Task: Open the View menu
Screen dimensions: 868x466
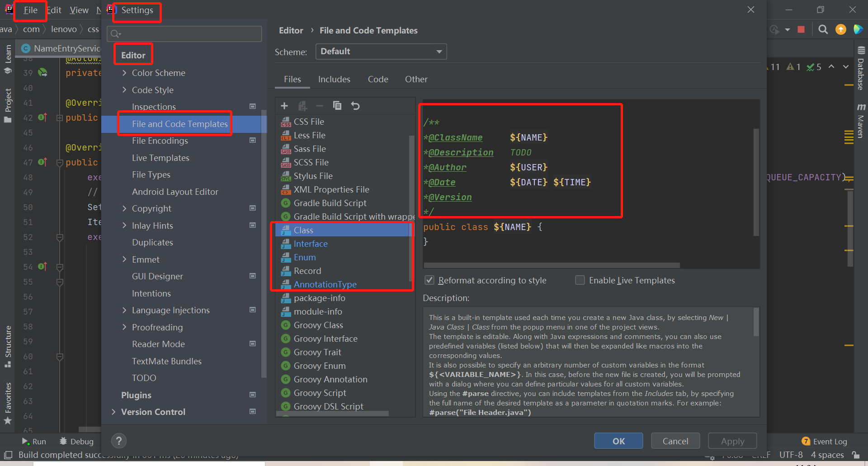Action: point(79,10)
